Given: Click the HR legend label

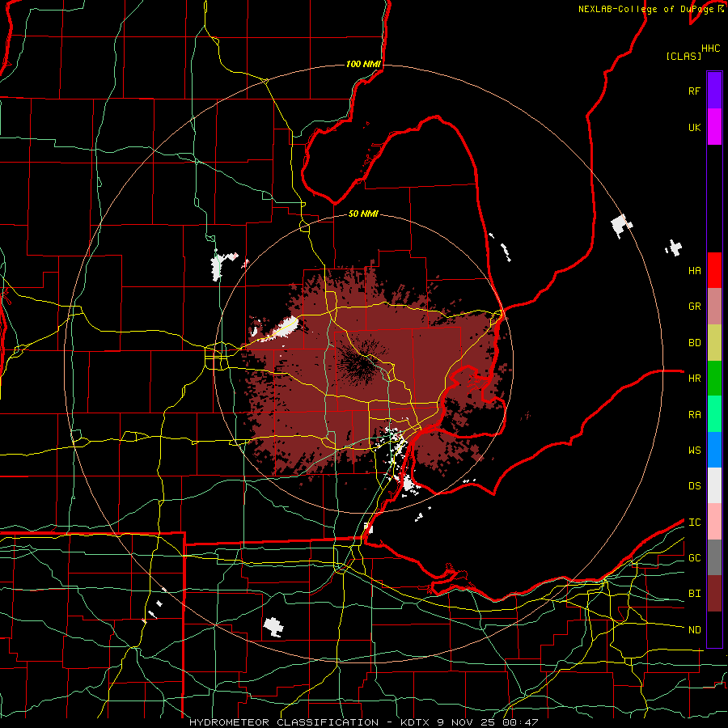Looking at the screenshot, I should (x=694, y=379).
